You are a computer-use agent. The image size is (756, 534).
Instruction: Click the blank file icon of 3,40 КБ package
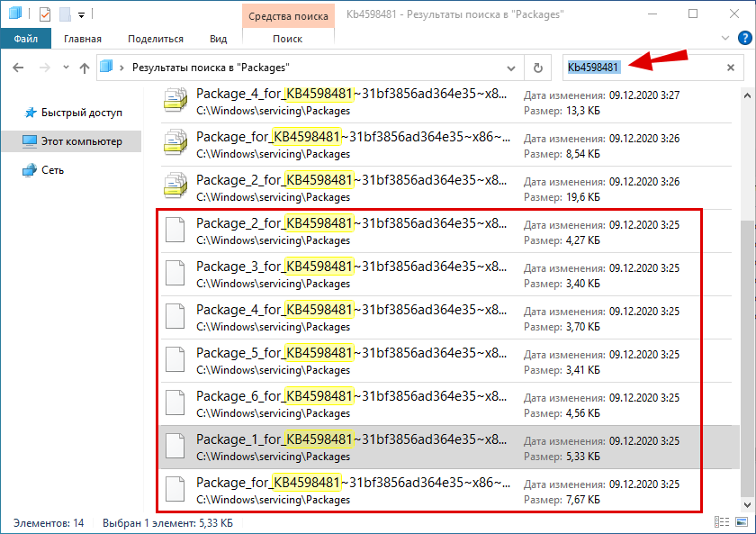(175, 273)
